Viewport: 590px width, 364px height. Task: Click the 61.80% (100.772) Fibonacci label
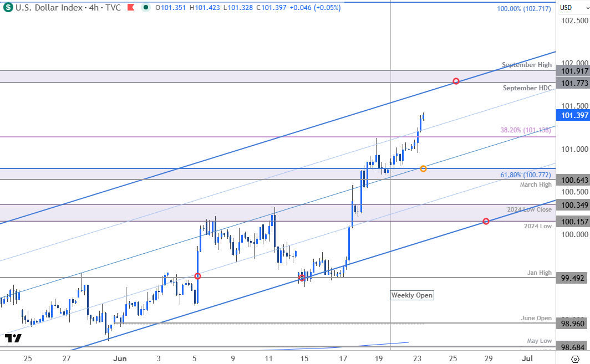[526, 175]
